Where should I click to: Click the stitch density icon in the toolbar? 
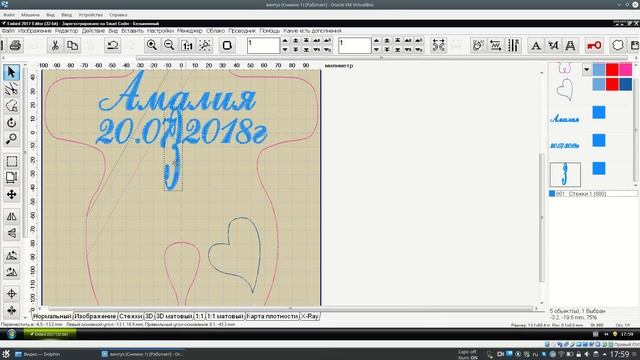click(496, 45)
